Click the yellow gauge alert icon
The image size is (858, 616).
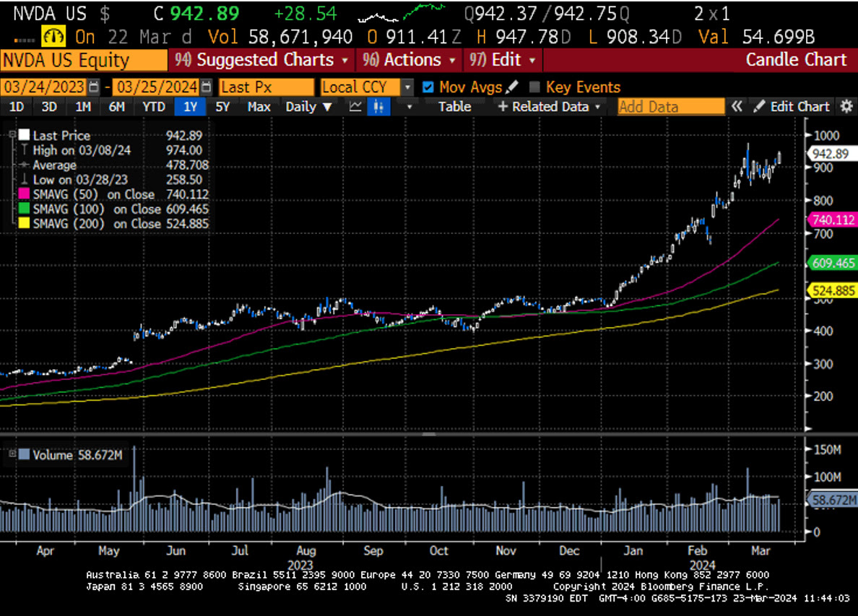pyautogui.click(x=53, y=38)
